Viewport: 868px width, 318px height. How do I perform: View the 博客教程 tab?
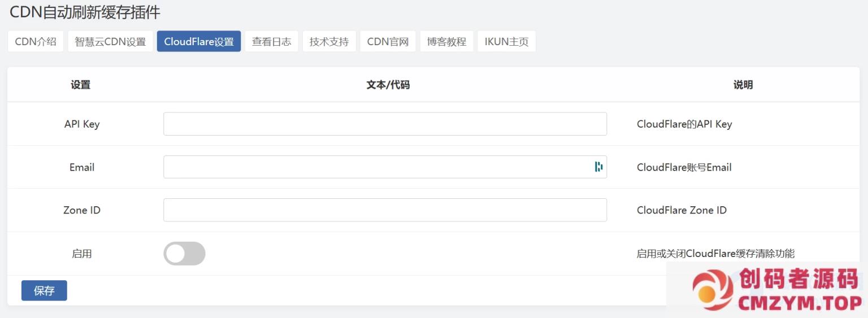[446, 41]
